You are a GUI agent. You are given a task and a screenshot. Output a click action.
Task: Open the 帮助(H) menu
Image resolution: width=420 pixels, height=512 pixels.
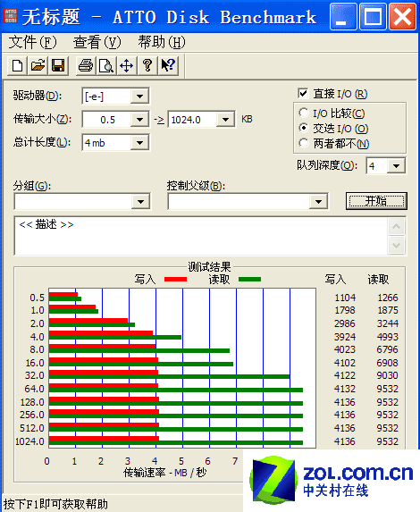tap(162, 42)
